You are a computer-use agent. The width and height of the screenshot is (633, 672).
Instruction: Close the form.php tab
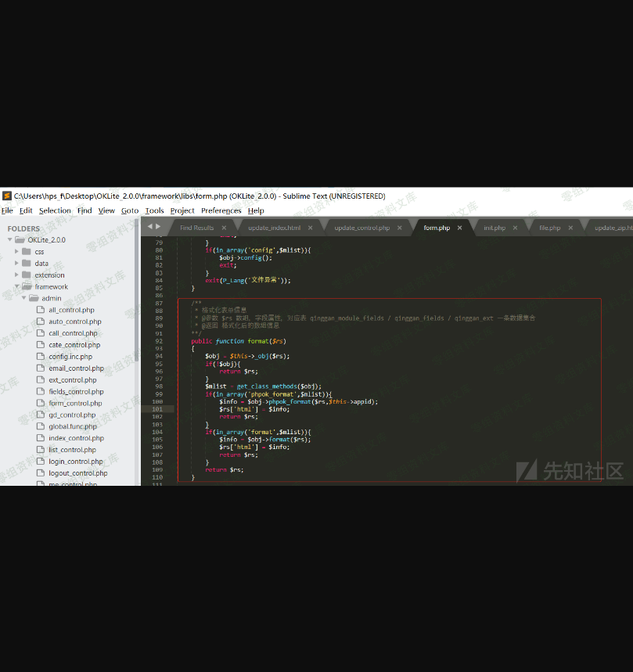click(x=460, y=228)
